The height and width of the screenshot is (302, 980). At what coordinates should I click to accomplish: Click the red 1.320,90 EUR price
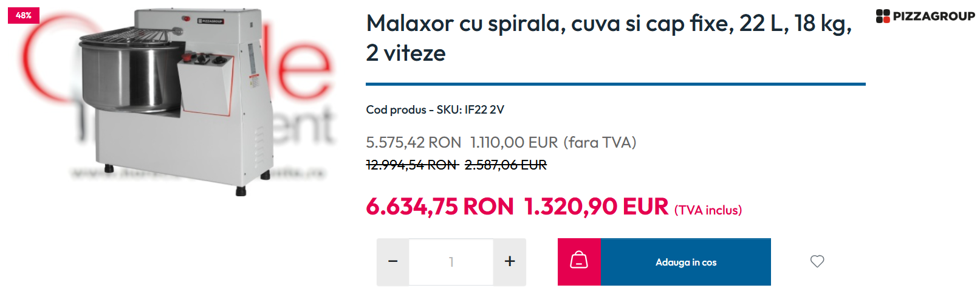tap(596, 207)
